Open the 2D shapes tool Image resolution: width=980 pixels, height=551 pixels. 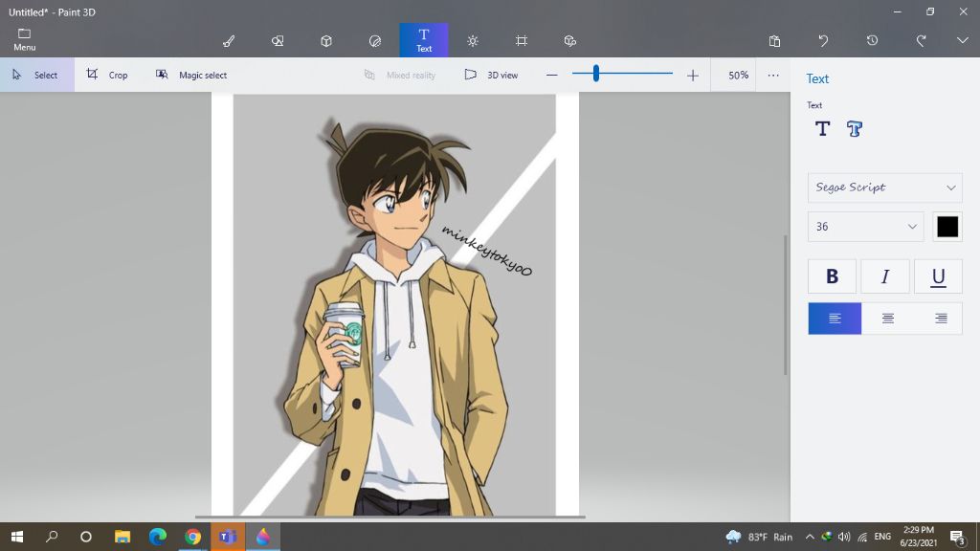(x=278, y=40)
